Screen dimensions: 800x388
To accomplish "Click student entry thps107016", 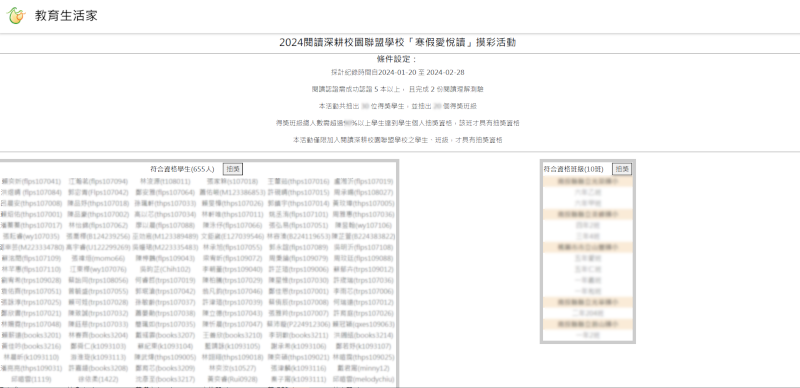I will pyautogui.click(x=298, y=182).
